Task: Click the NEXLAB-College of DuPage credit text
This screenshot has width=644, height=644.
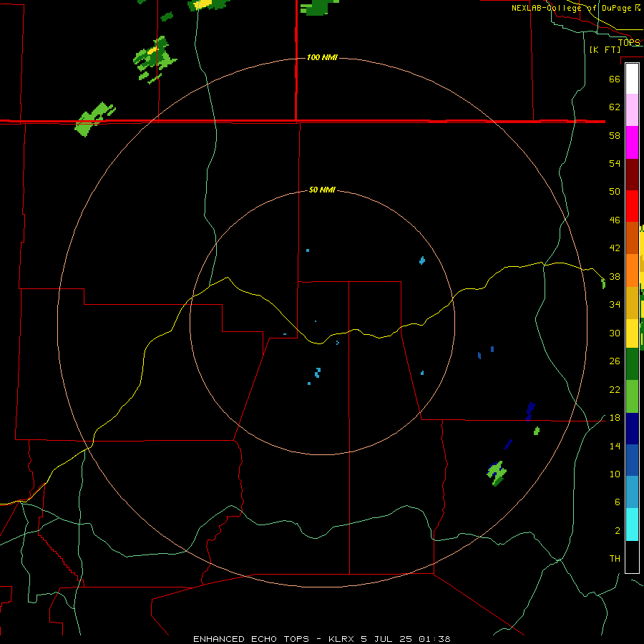Action: click(x=576, y=8)
